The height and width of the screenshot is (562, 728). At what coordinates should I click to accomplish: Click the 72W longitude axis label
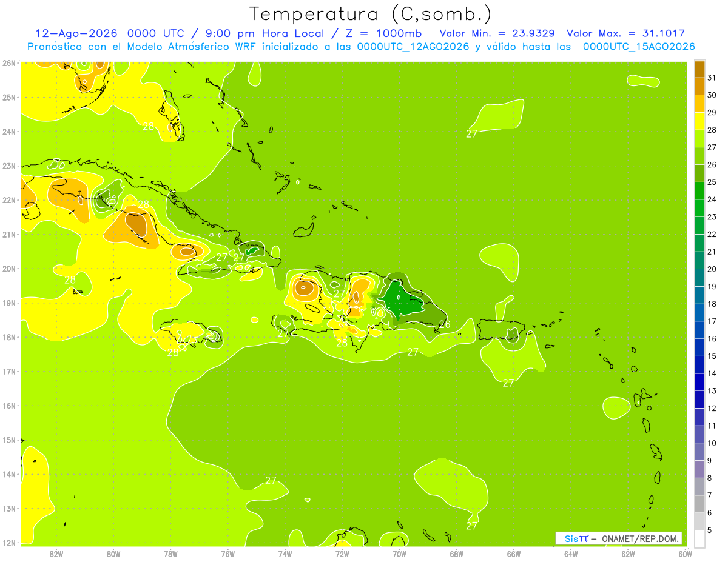(x=342, y=554)
